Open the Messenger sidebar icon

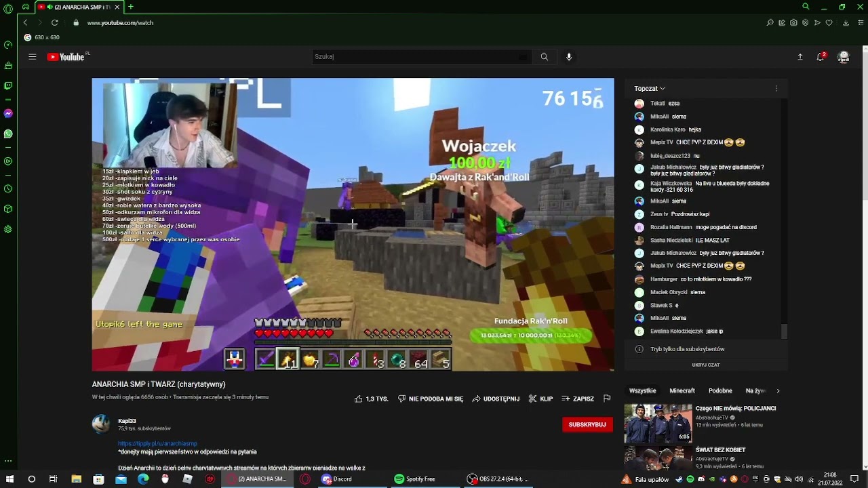pos(8,113)
